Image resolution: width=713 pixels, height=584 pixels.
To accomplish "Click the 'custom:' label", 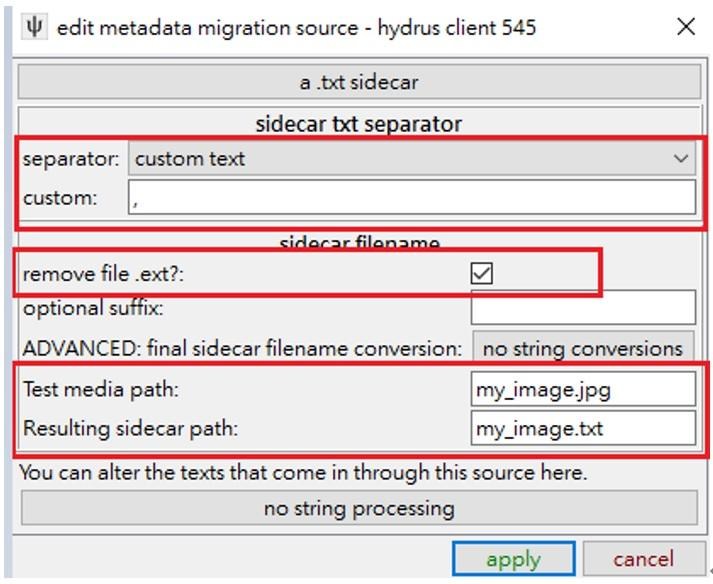I will click(60, 198).
